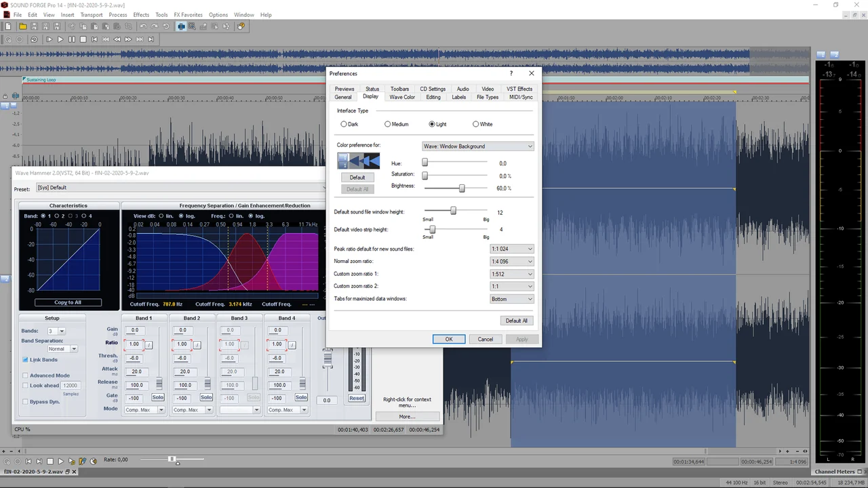Open the Peak ratio default dropdown

(512, 249)
